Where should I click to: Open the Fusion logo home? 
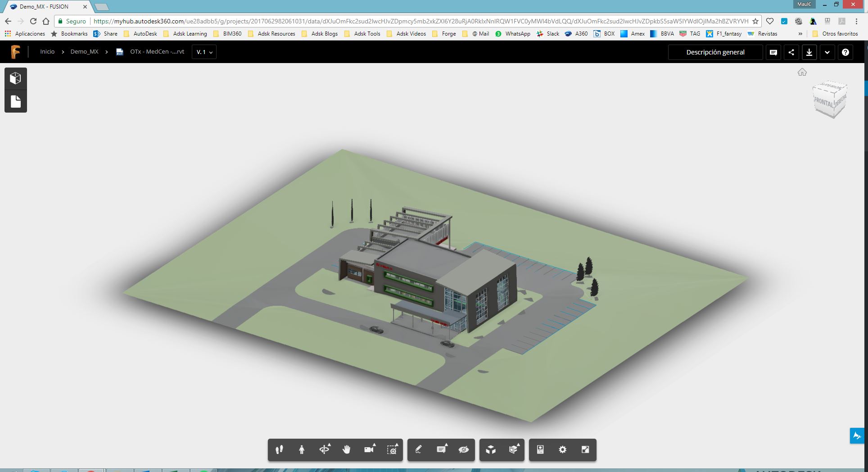[15, 52]
